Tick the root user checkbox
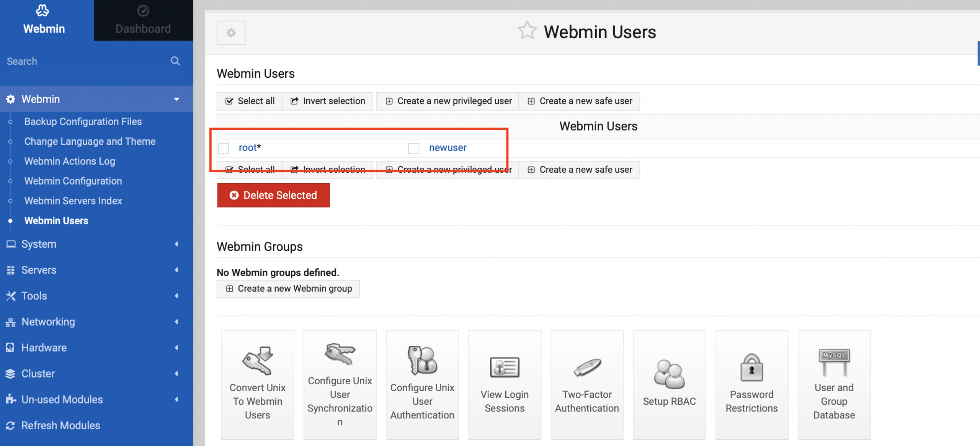Screen dimensions: 980x446 pos(224,148)
